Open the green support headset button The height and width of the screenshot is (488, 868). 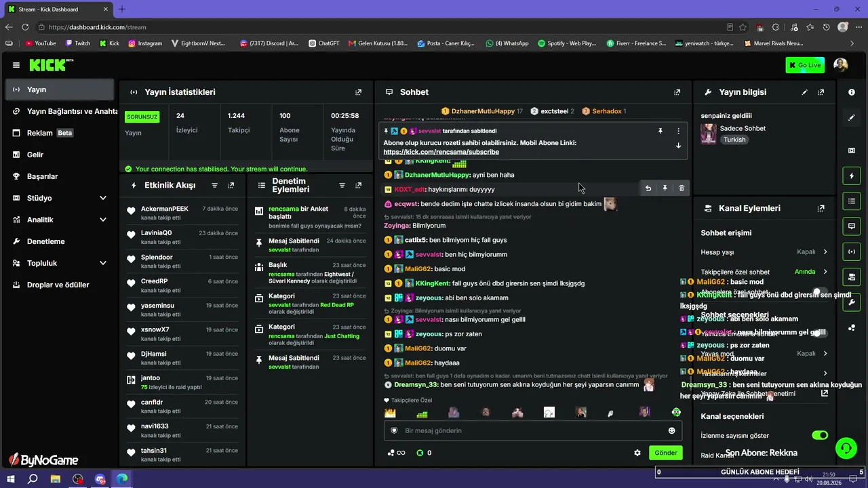point(846,447)
